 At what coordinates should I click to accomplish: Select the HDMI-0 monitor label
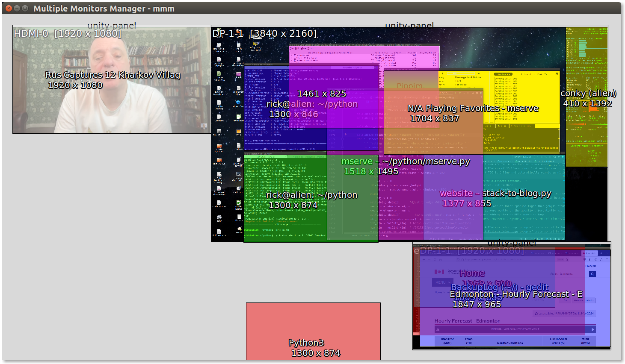(x=68, y=33)
